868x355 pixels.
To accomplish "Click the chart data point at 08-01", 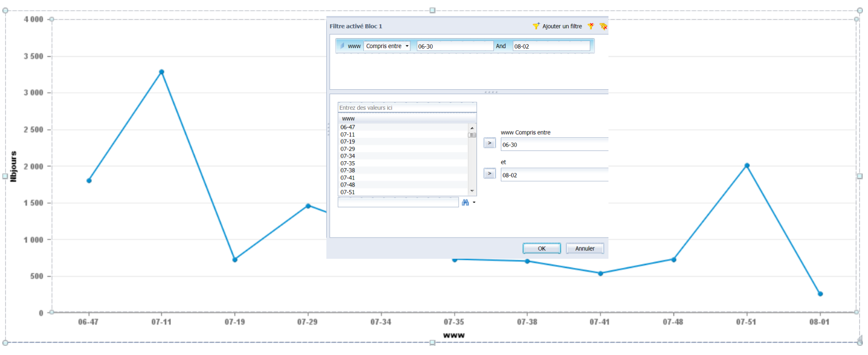I will pyautogui.click(x=820, y=294).
